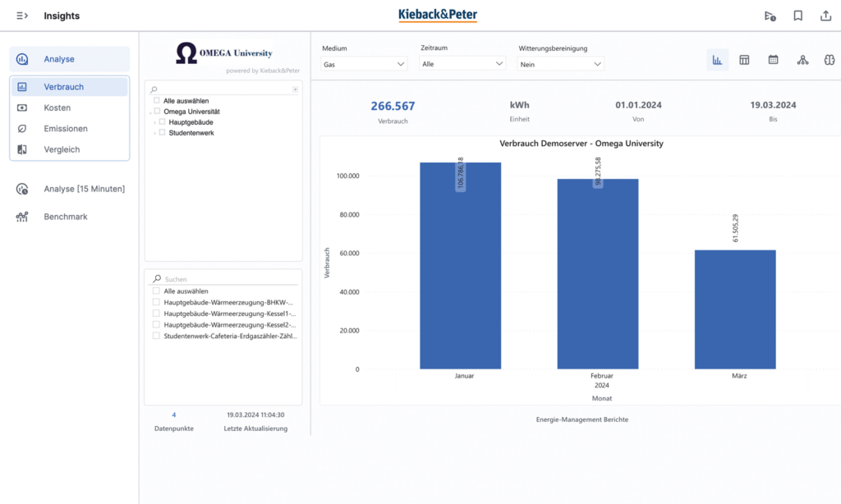Open the Medium dropdown showing Gas

tap(364, 64)
